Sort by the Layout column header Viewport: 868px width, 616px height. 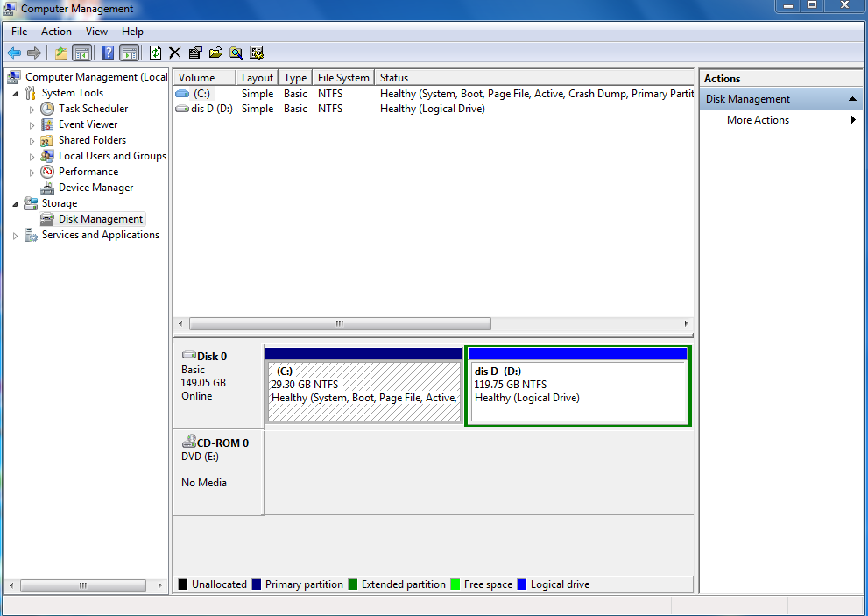[258, 78]
